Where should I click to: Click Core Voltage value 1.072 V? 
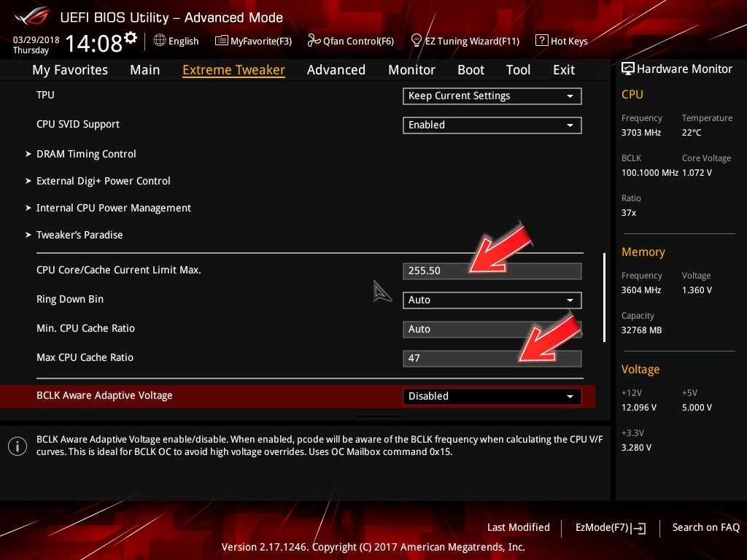pos(697,172)
